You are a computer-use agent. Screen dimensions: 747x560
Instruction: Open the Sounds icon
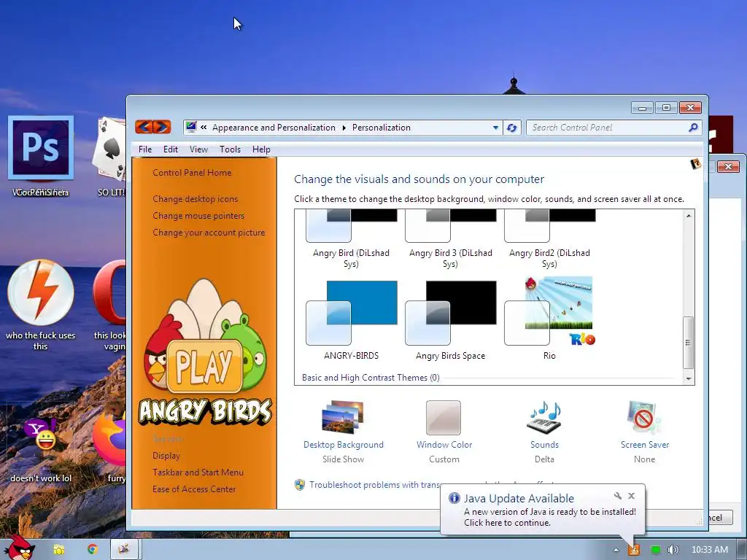[544, 417]
